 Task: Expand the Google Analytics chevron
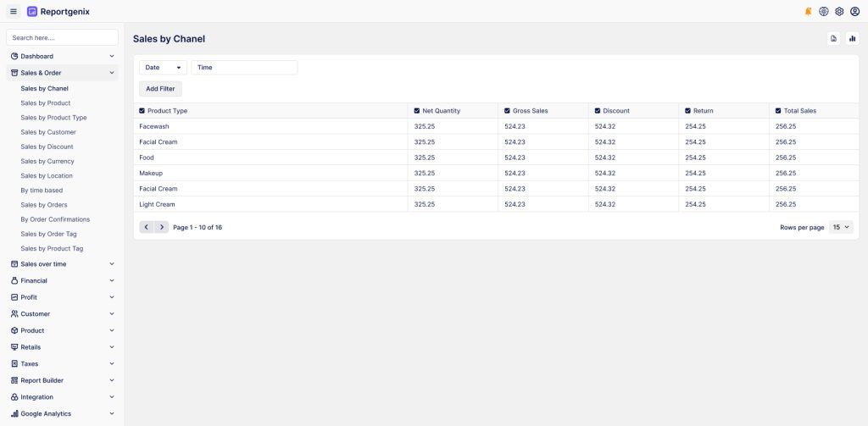click(x=112, y=413)
